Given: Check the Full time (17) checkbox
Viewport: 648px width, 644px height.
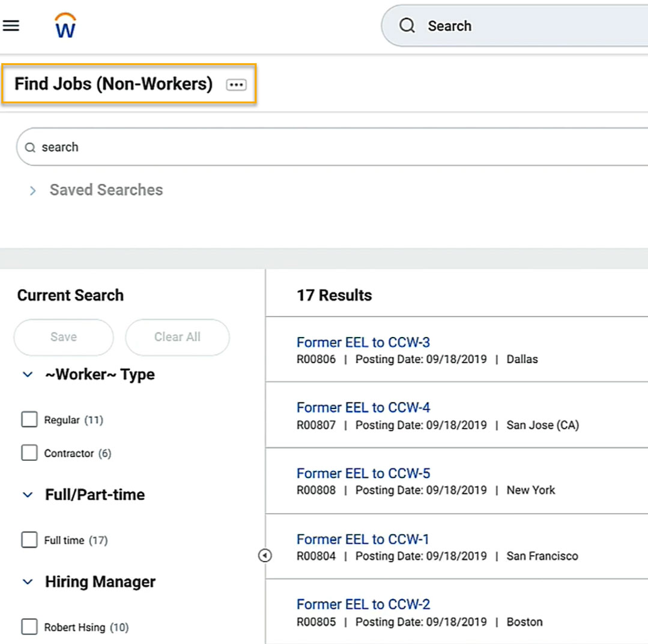Looking at the screenshot, I should pos(29,540).
